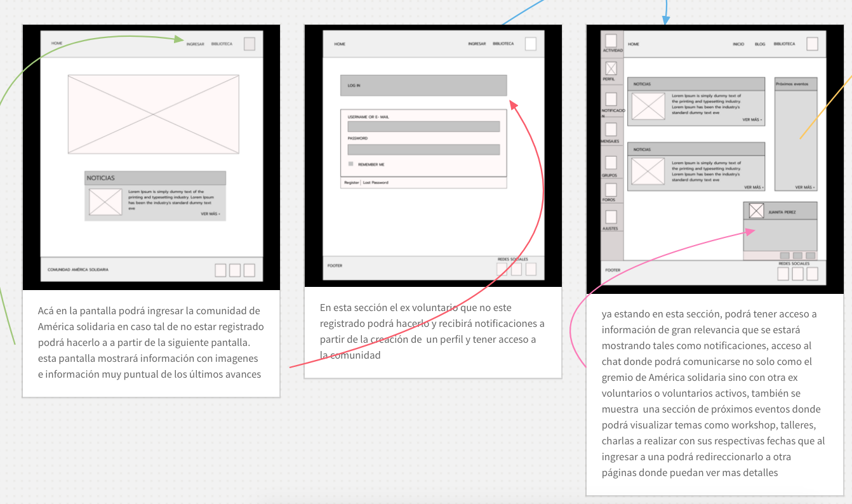Click the Username or E-mail input field

pyautogui.click(x=423, y=127)
